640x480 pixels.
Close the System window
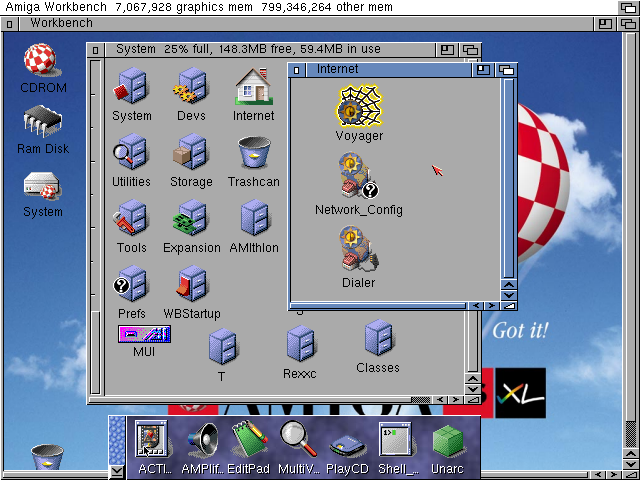(x=96, y=50)
